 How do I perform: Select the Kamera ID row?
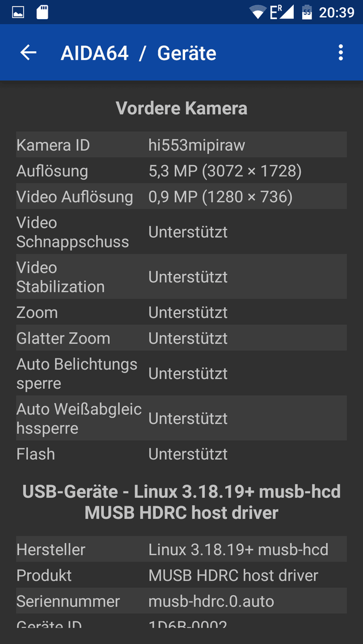[181, 144]
